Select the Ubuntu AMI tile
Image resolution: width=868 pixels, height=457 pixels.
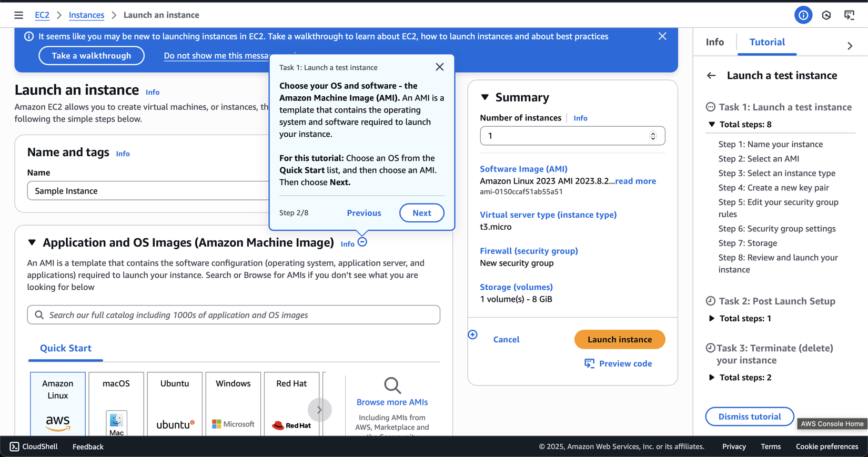coord(175,404)
